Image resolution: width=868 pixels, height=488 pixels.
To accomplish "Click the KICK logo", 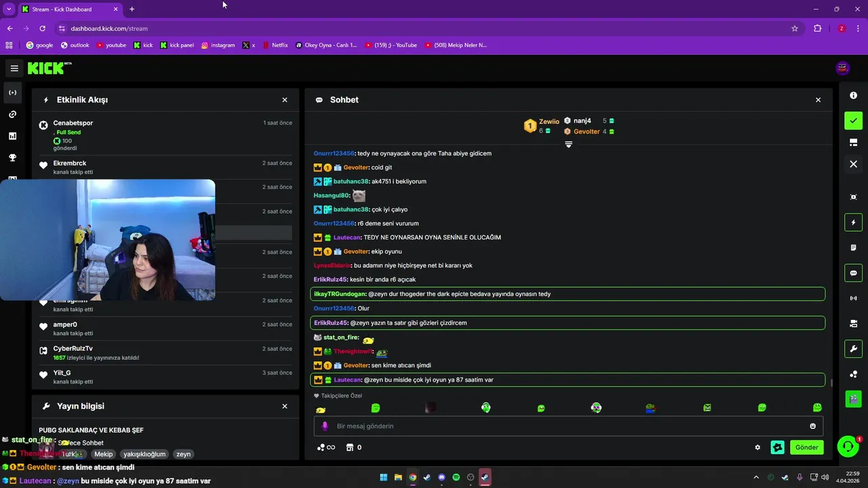I will (49, 68).
